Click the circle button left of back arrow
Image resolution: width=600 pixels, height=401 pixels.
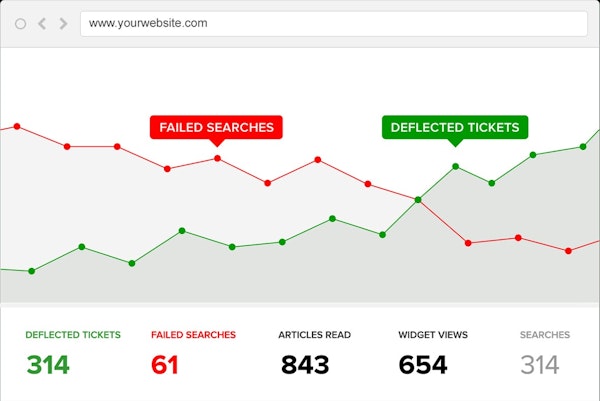20,24
